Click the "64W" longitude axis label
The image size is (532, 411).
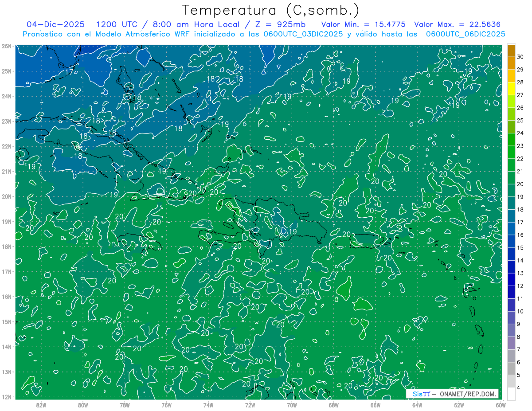[417, 405]
